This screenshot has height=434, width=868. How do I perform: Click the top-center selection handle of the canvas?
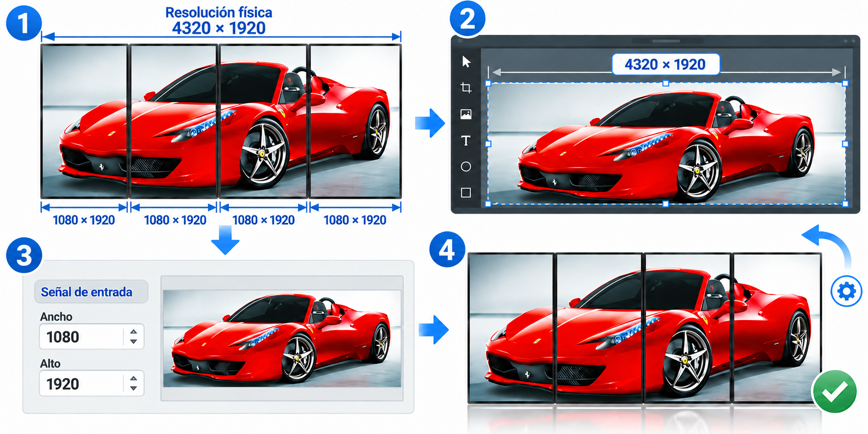(x=666, y=84)
